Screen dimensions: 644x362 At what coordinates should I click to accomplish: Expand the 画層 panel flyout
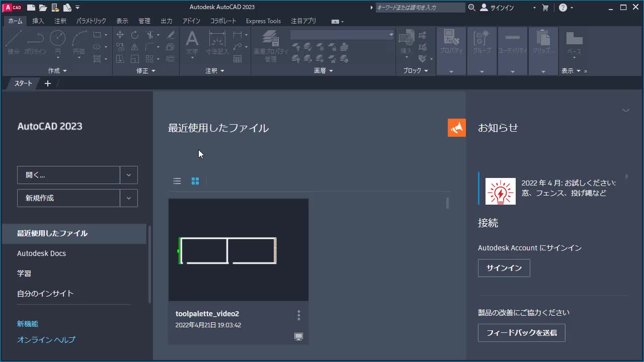coord(324,71)
